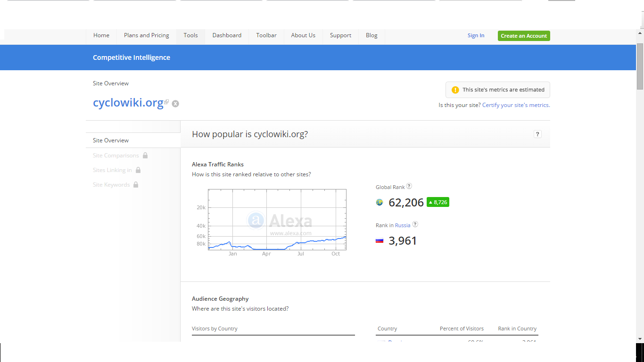Click the external link icon beside cyclowiki.org
This screenshot has width=644, height=362.
click(x=166, y=102)
